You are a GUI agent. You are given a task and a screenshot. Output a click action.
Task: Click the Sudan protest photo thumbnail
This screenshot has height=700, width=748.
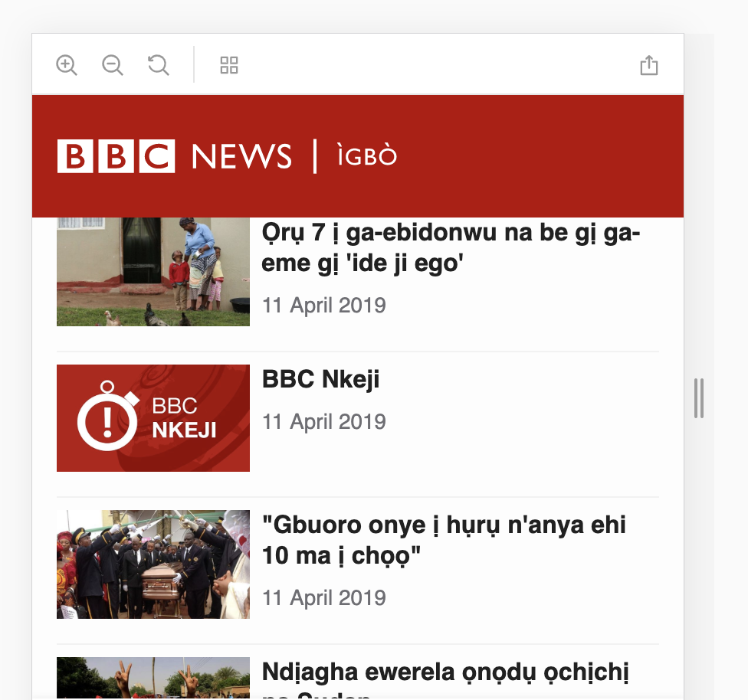[153, 678]
